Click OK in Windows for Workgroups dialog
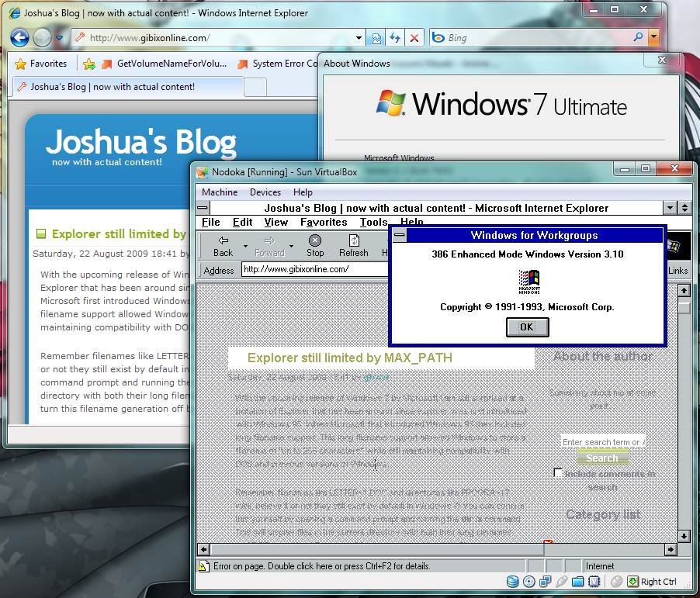Viewport: 700px width, 598px height. click(x=527, y=327)
